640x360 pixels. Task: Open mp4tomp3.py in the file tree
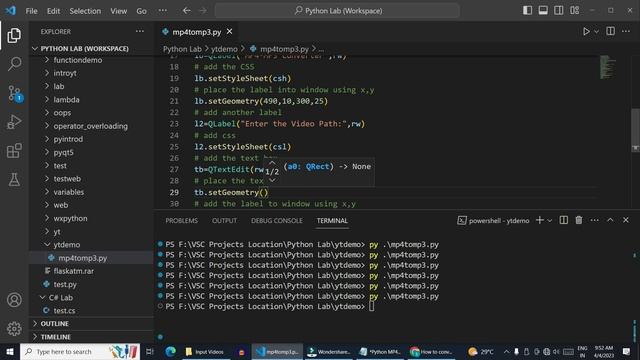click(91, 258)
